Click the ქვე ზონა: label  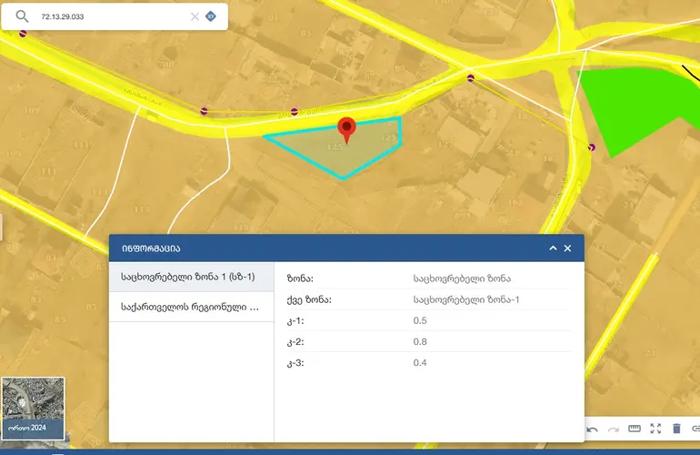point(309,300)
